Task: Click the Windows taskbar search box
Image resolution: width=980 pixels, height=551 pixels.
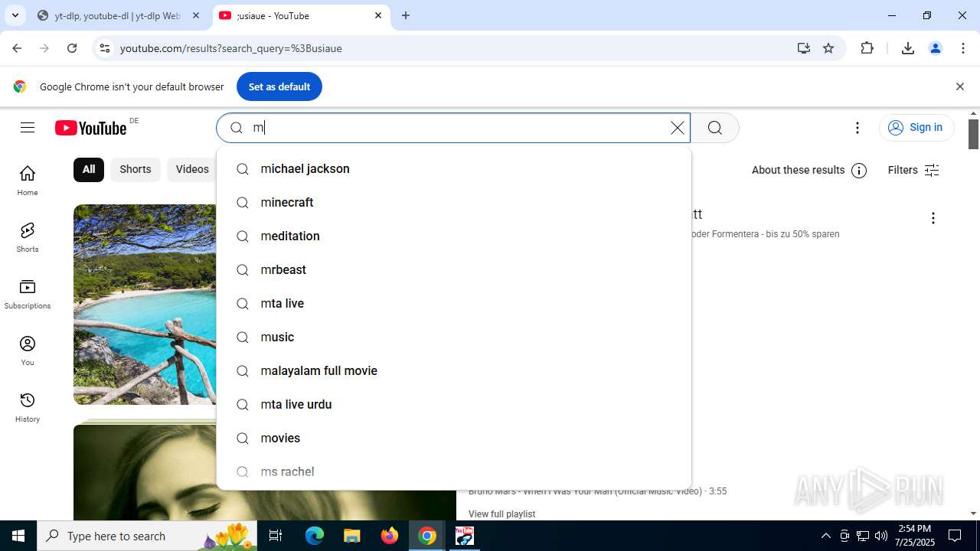Action: pos(149,536)
